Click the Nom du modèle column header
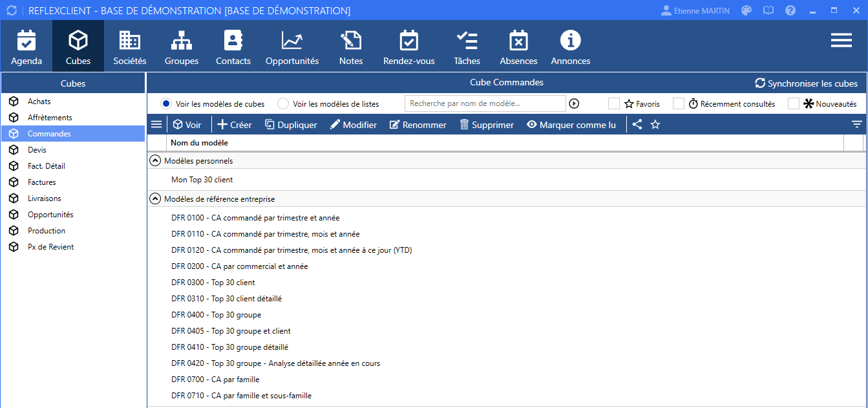 point(505,143)
